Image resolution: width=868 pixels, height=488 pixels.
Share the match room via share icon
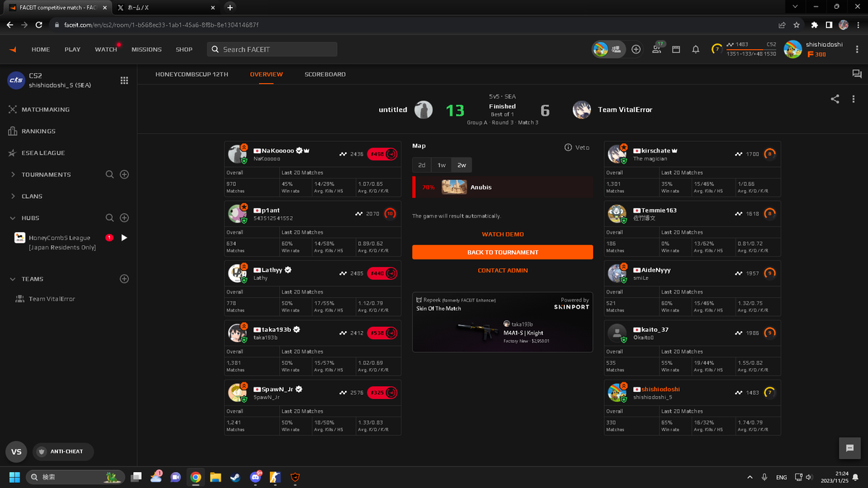point(835,99)
